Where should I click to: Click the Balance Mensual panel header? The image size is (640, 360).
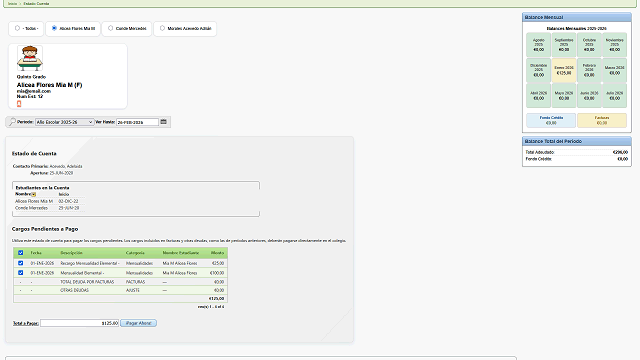[x=577, y=17]
